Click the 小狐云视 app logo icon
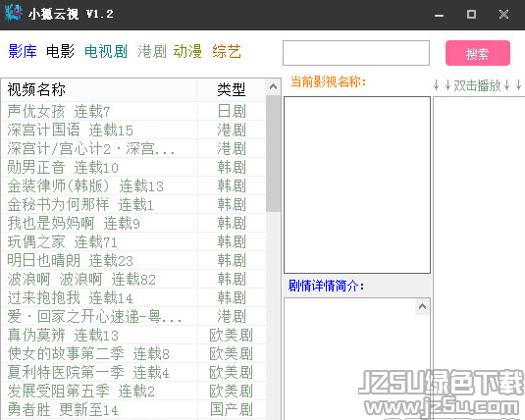525x420 pixels. point(14,13)
